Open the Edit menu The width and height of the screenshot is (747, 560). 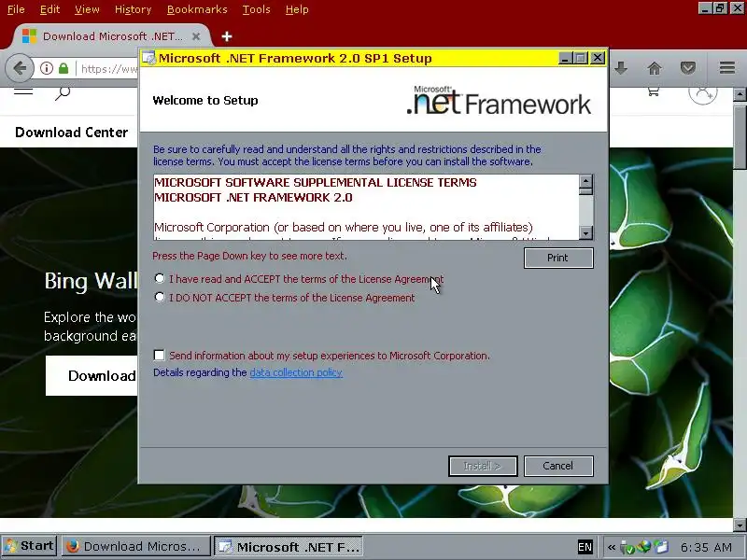click(49, 9)
